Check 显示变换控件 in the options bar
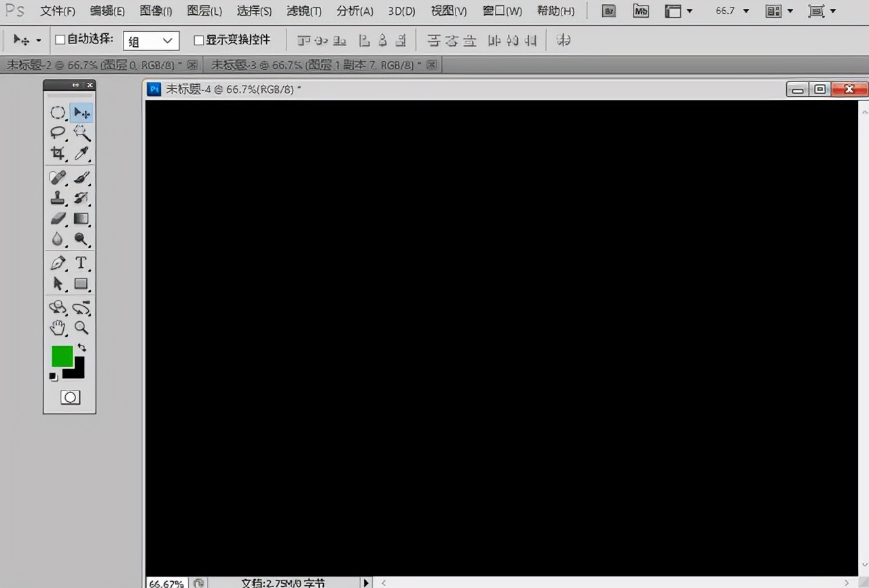 coord(199,39)
